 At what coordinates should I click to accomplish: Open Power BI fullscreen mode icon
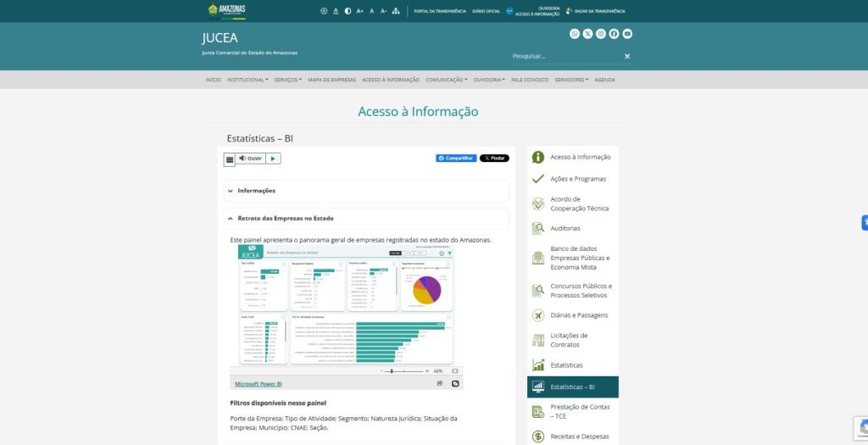pyautogui.click(x=455, y=384)
